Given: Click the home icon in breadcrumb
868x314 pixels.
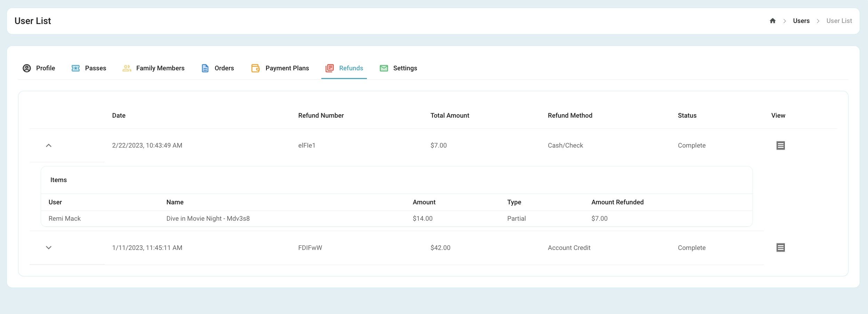Looking at the screenshot, I should (x=773, y=21).
